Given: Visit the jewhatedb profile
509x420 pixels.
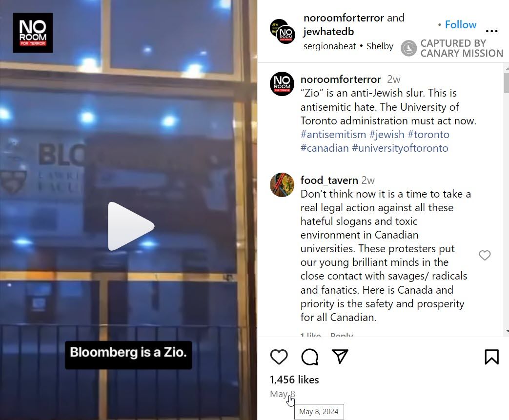Looking at the screenshot, I should click(328, 32).
